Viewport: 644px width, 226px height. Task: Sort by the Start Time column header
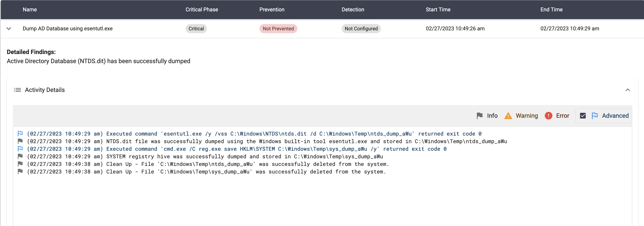[x=438, y=9]
